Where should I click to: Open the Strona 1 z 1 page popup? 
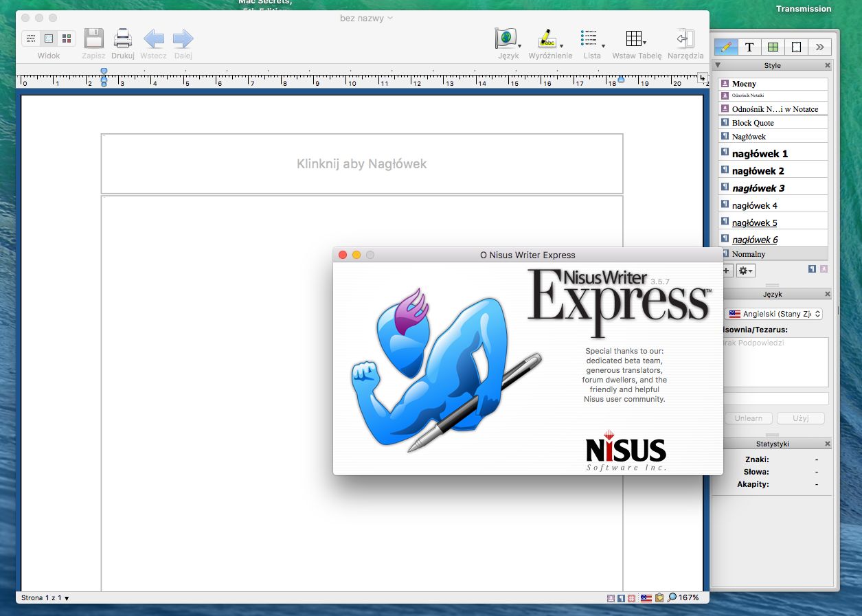[45, 597]
